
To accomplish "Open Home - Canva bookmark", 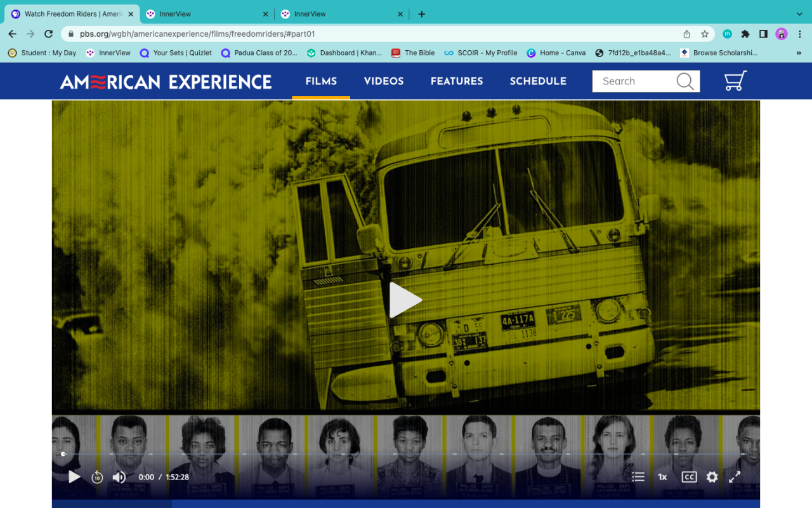I will 556,53.
